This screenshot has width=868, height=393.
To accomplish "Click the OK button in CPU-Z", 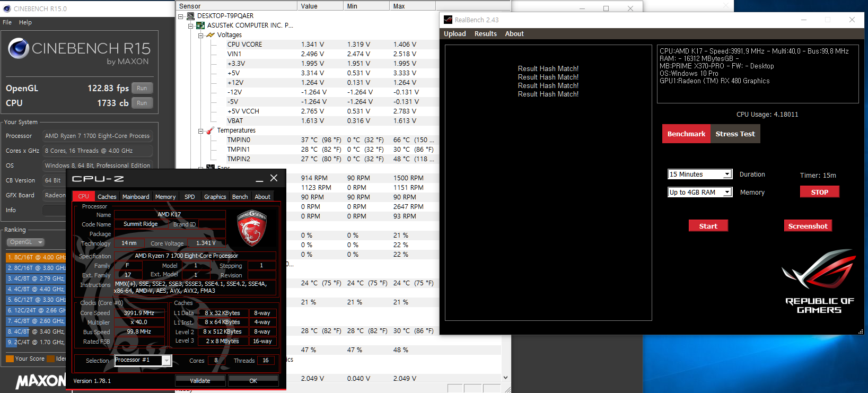I will (x=253, y=381).
